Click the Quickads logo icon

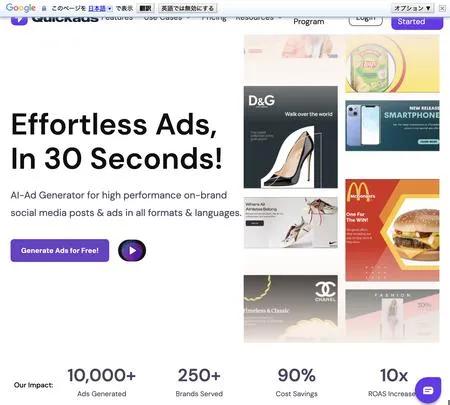click(19, 20)
